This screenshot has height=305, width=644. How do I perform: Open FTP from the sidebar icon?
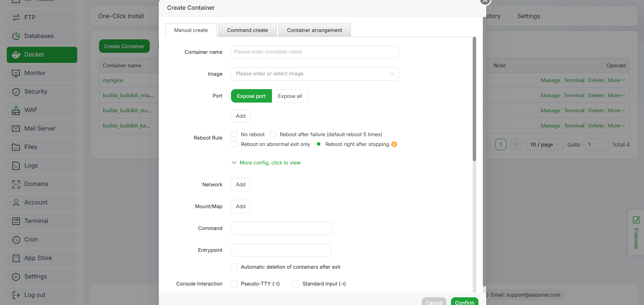(16, 17)
